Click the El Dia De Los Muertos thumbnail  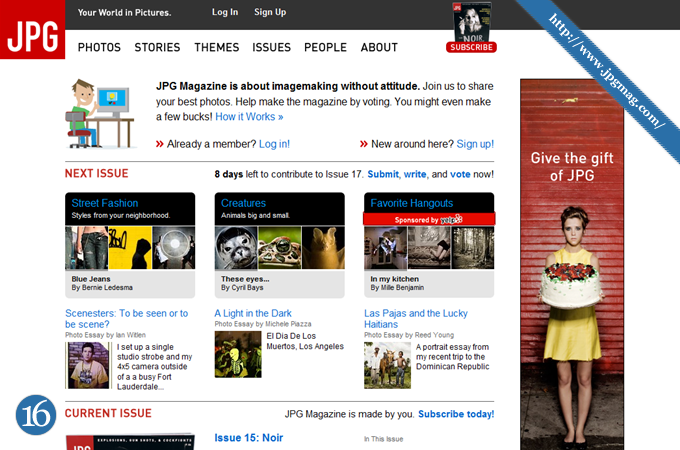click(x=238, y=354)
